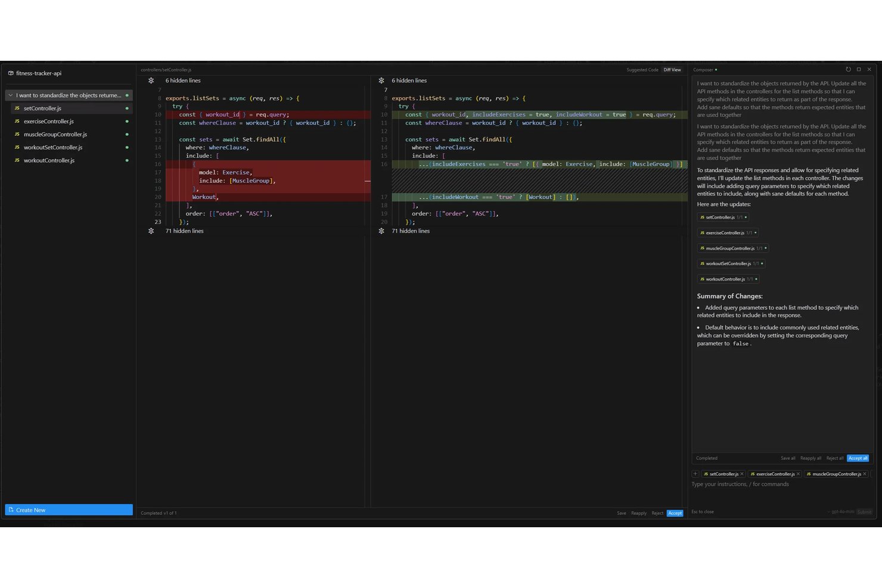Remove setController.js chip from context
The image size is (882, 588).
coord(742,474)
